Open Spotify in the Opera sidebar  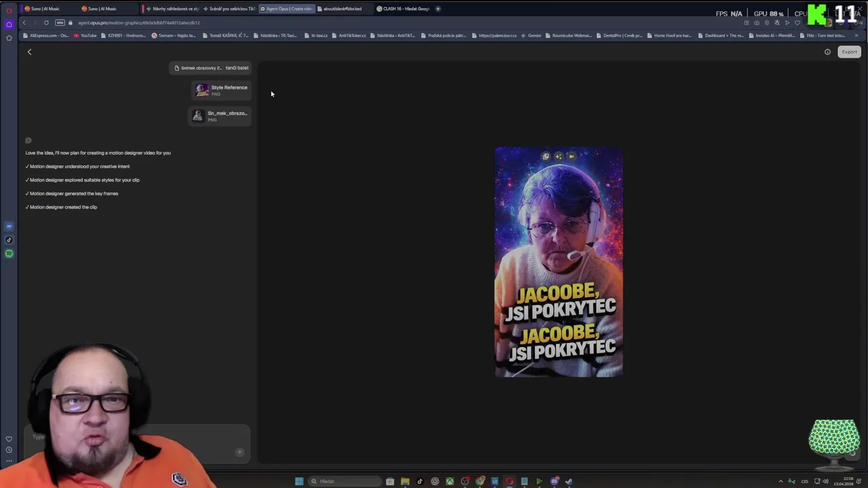[9, 253]
